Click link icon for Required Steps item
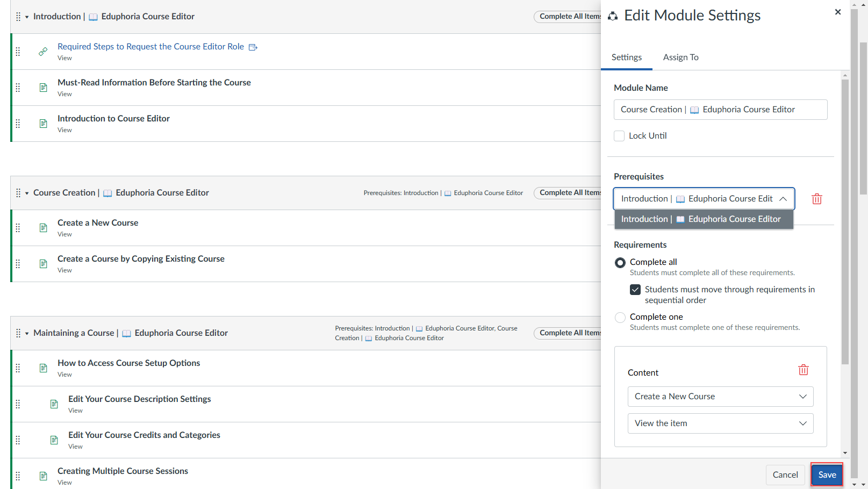 pos(43,52)
